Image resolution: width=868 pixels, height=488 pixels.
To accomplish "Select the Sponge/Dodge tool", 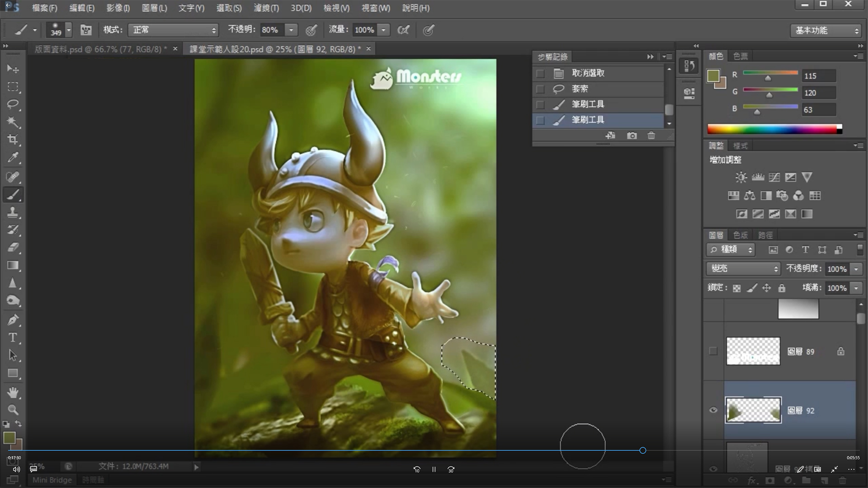I will coord(13,301).
